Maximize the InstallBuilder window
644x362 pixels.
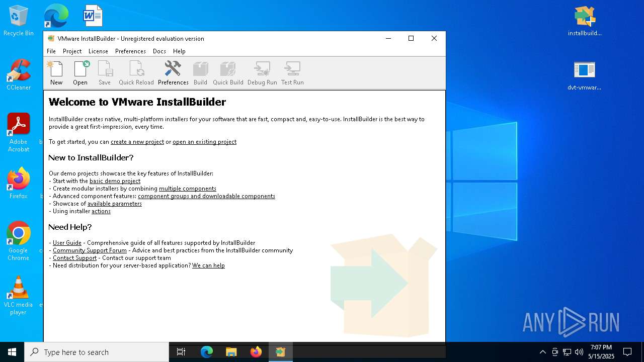point(411,38)
